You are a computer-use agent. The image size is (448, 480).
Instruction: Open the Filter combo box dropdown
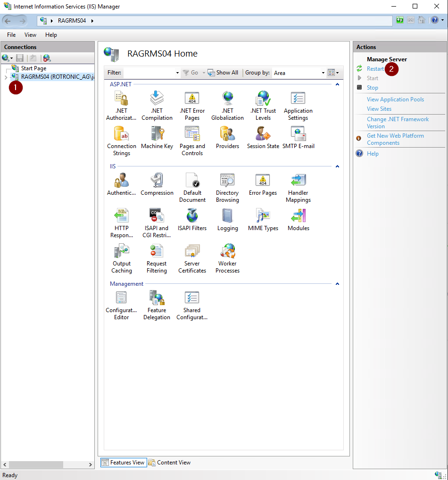click(x=177, y=73)
